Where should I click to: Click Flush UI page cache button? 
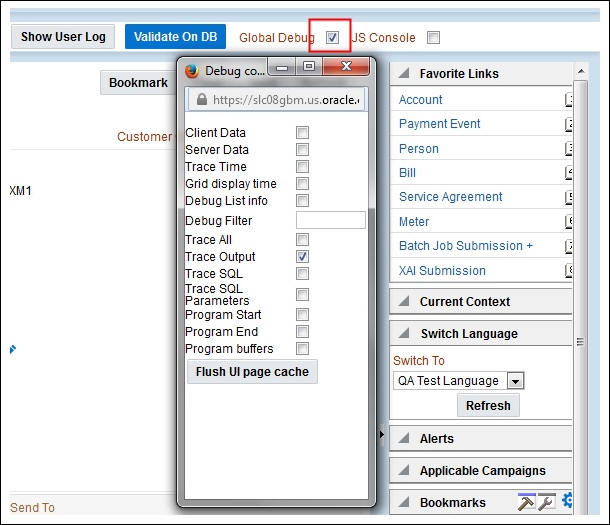[x=252, y=372]
